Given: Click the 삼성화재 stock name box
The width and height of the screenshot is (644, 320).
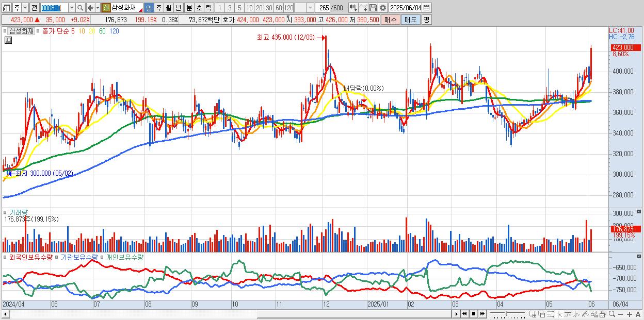Looking at the screenshot, I should [127, 8].
